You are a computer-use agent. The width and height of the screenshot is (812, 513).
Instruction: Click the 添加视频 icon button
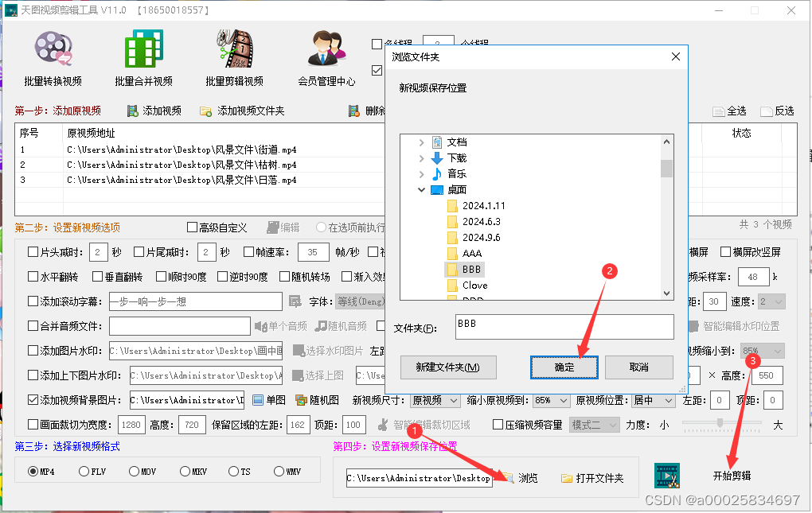click(x=133, y=111)
